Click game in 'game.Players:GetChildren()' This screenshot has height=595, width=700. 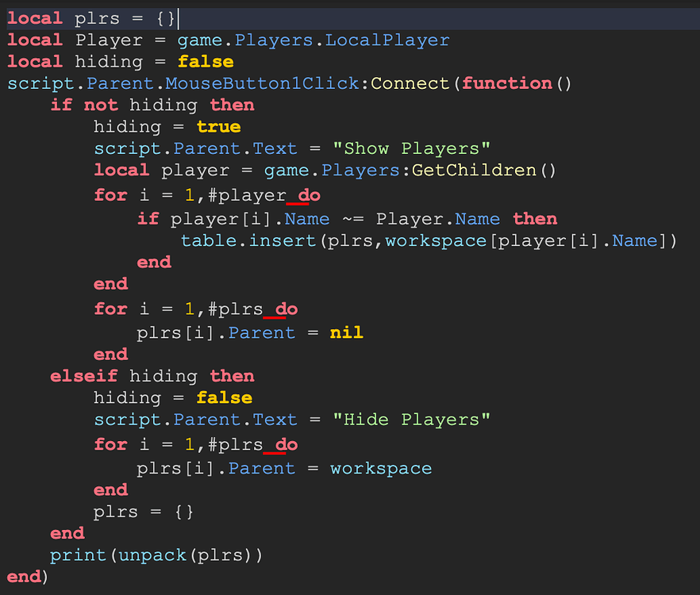pos(287,171)
